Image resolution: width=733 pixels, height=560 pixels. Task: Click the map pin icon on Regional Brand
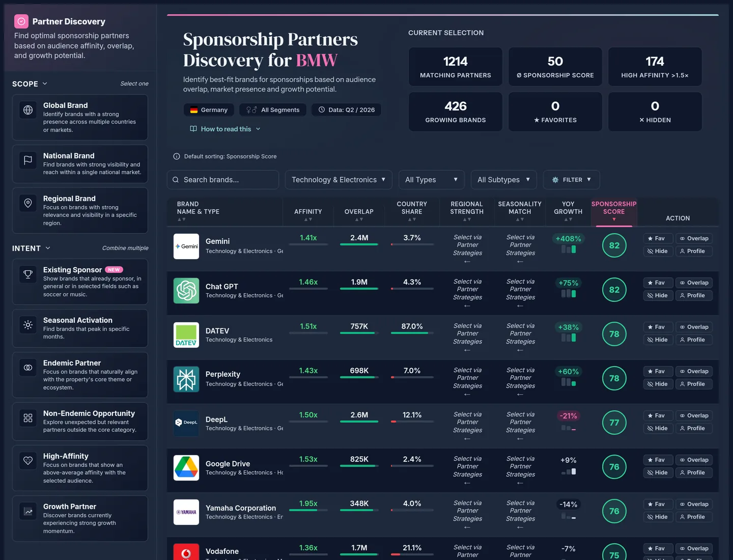point(28,203)
